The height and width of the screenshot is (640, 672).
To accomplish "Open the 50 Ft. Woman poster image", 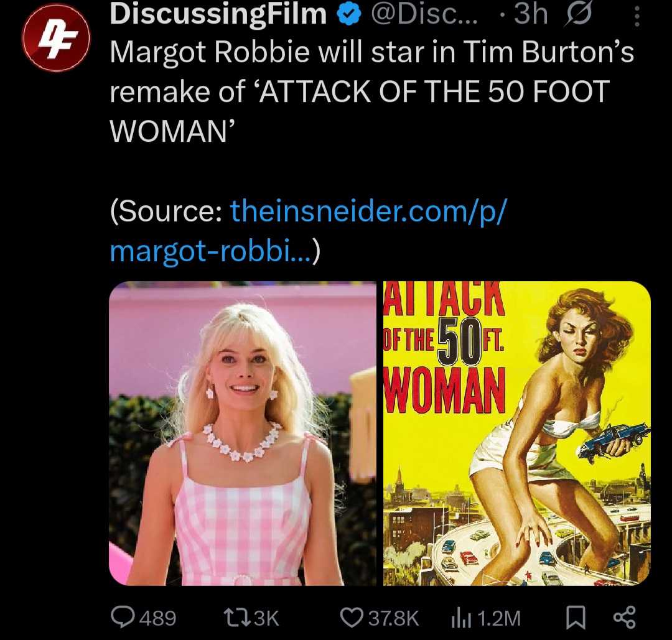I will tap(517, 433).
